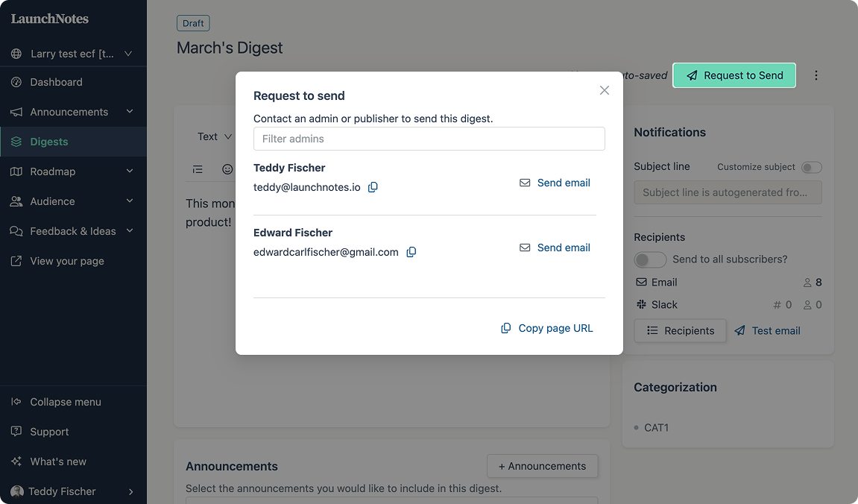
Task: Close the Request to send dialog
Action: coord(604,90)
